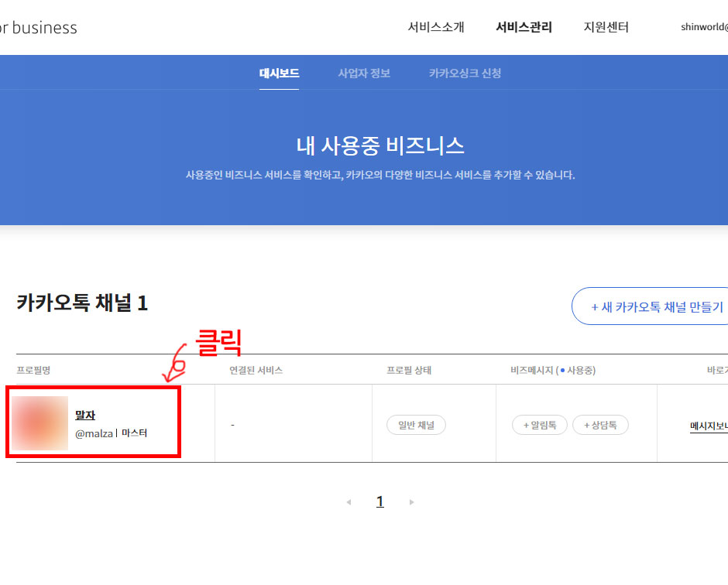Screen dimensions: 728x585
Task: Click the for business logo text
Action: (38, 28)
